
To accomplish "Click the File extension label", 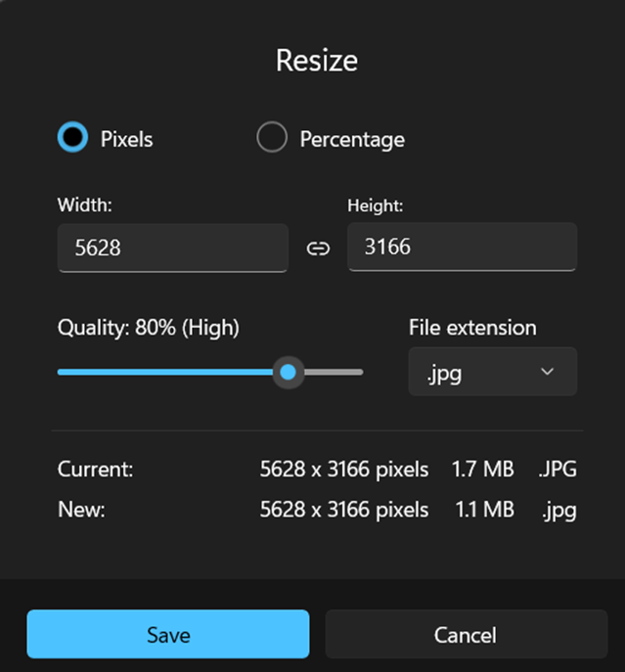I will point(472,328).
